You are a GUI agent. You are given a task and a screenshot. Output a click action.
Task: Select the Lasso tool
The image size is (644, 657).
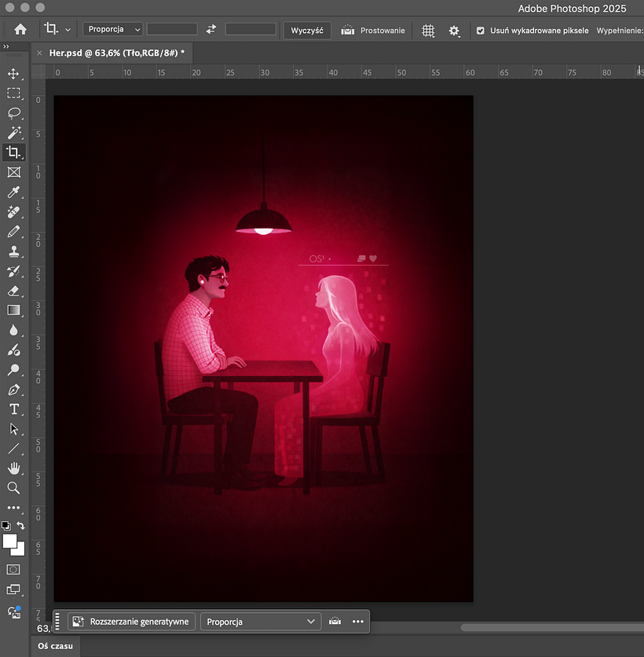coord(13,113)
